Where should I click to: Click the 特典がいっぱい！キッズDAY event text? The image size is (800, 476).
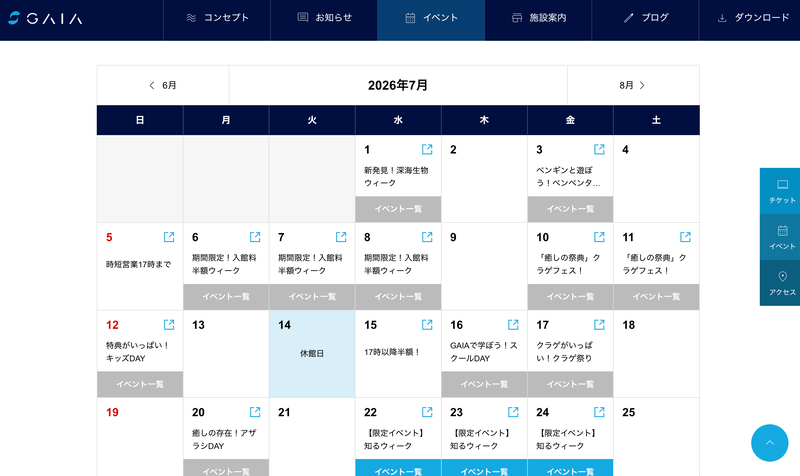pos(137,352)
